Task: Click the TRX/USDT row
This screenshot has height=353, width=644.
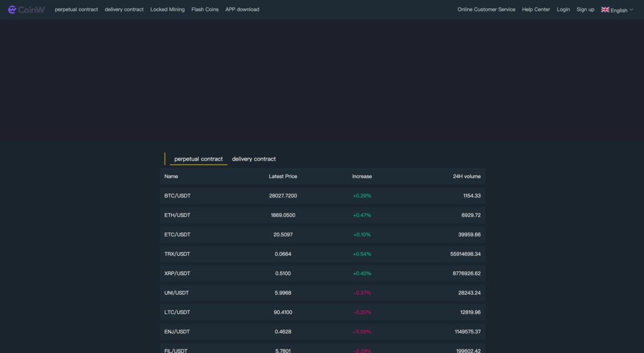Action: [322, 254]
